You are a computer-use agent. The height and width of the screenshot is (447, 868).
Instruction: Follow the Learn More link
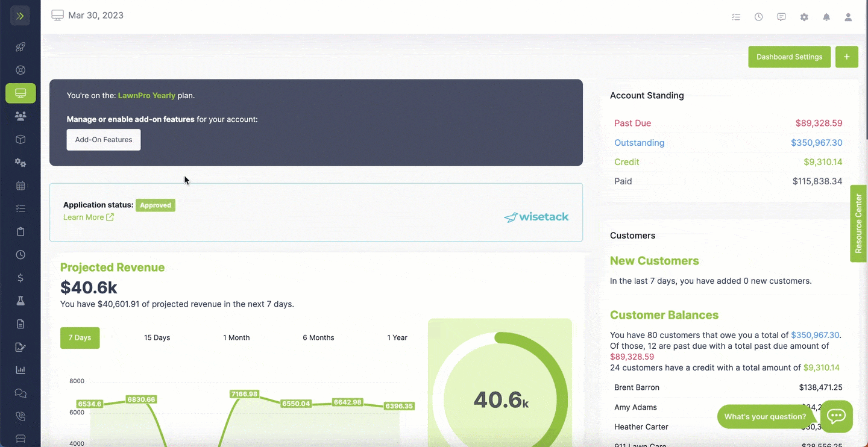point(89,217)
